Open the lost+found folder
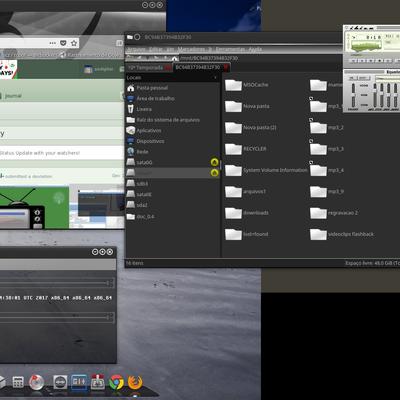Viewport: 400px width, 400px height. click(x=247, y=234)
